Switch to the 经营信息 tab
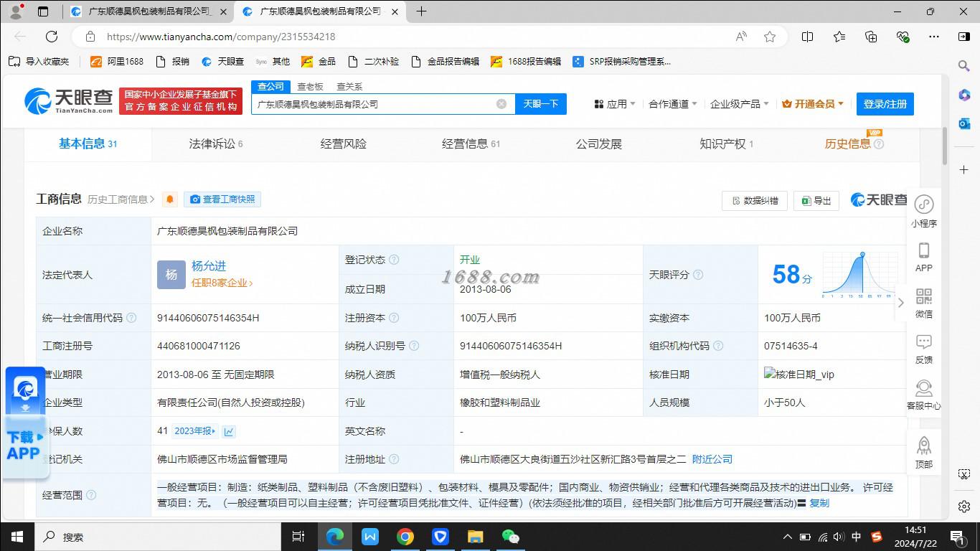 (471, 143)
